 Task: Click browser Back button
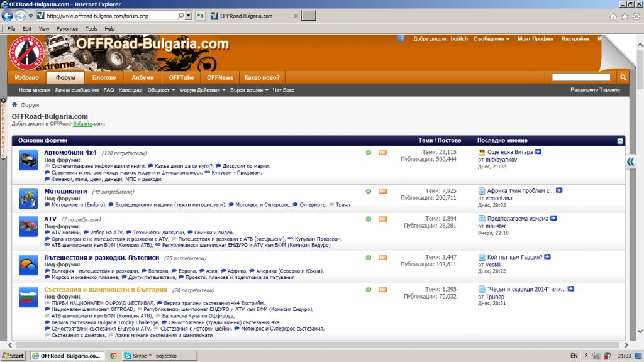click(8, 16)
